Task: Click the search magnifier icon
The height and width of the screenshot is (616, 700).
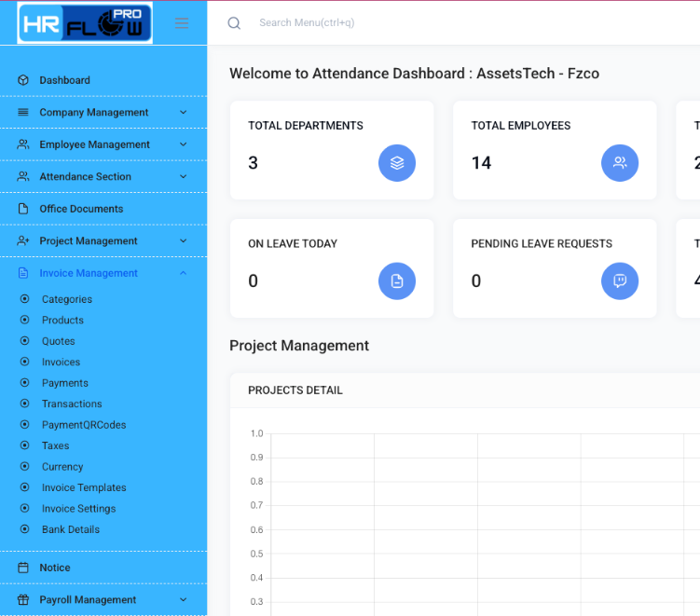Action: click(234, 23)
